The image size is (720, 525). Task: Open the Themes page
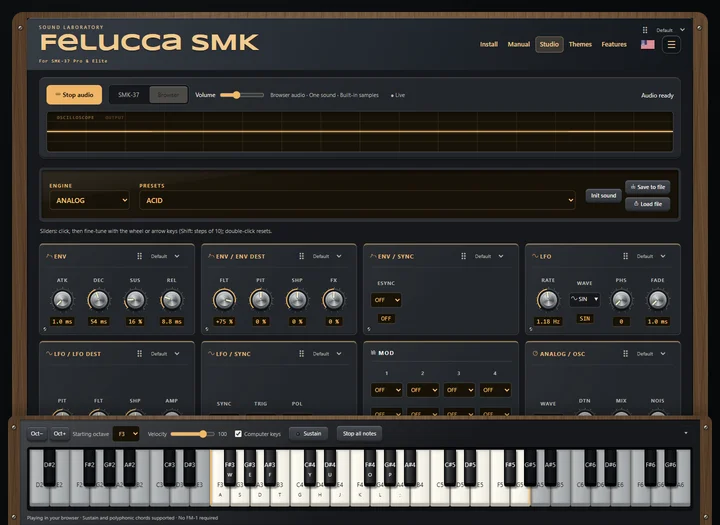580,45
